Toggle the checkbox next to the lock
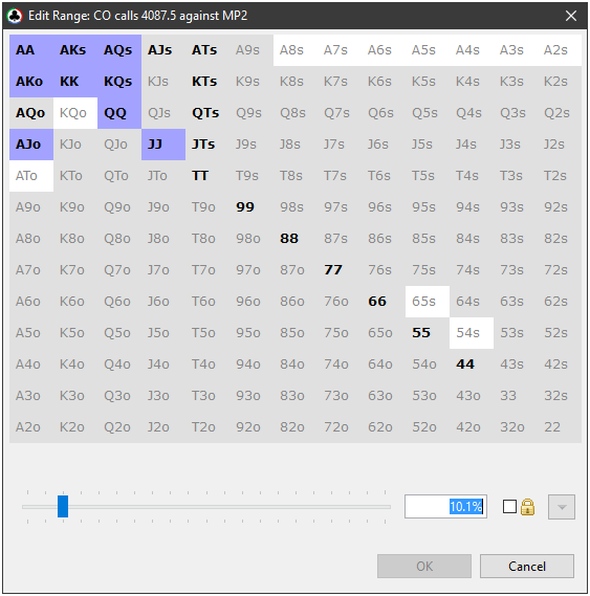Viewport: 590px width, 596px height. point(509,507)
